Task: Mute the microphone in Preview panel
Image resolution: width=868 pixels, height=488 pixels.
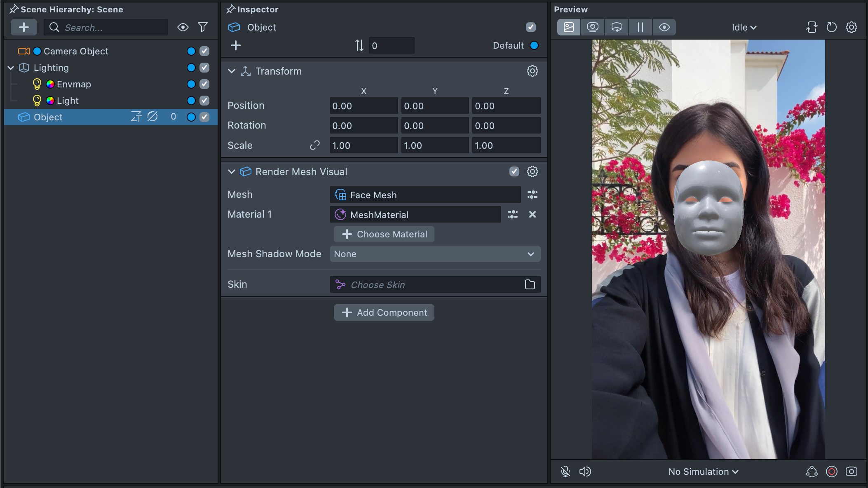Action: 565,472
